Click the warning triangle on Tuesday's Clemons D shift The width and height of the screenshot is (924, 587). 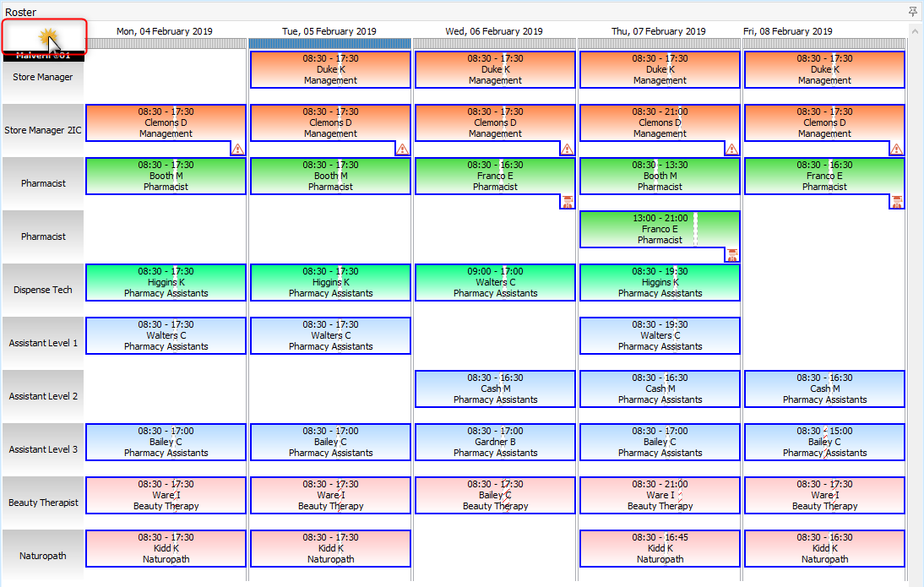403,149
